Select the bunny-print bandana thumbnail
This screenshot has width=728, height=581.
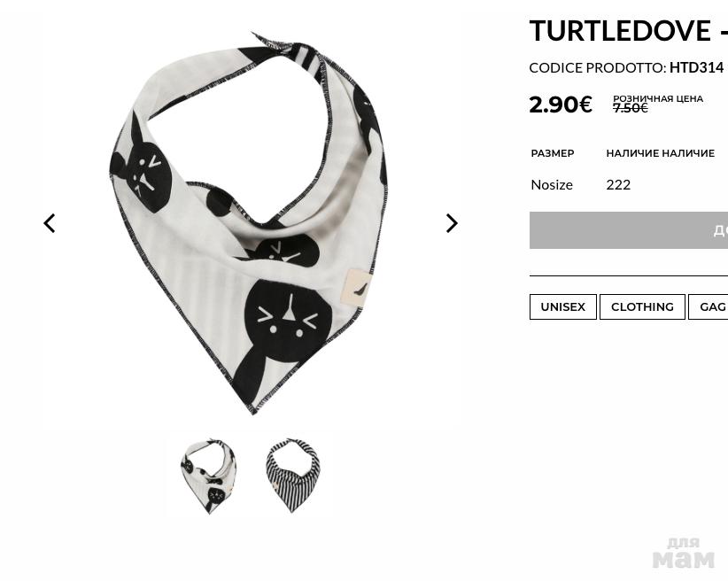point(208,476)
